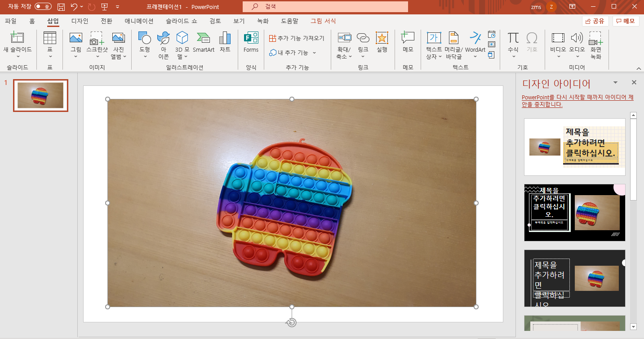Open the 사진 앨범 dropdown arrow
Viewport: 644px width, 339px height.
tap(125, 57)
